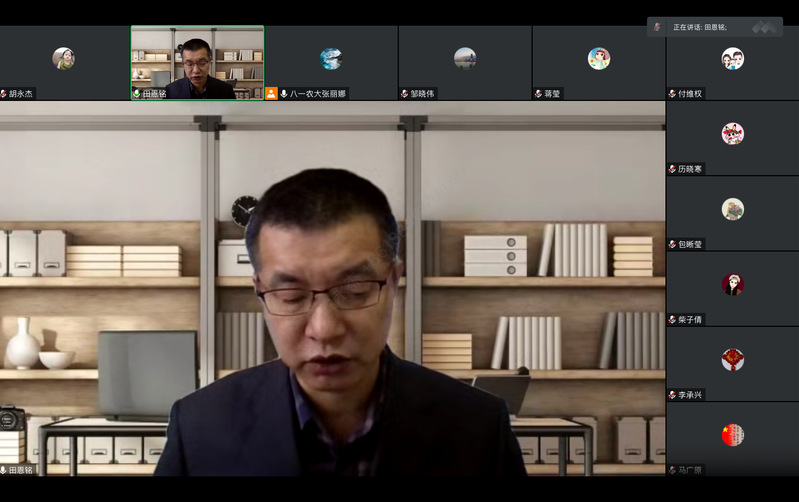
Task: Click the orange host badge beside 八一农大张丽娜
Action: click(271, 93)
